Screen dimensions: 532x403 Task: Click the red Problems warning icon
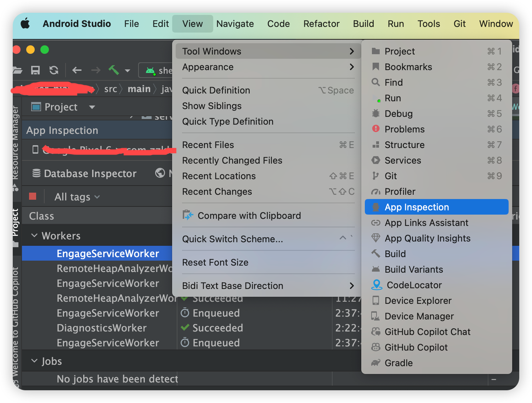click(x=376, y=129)
